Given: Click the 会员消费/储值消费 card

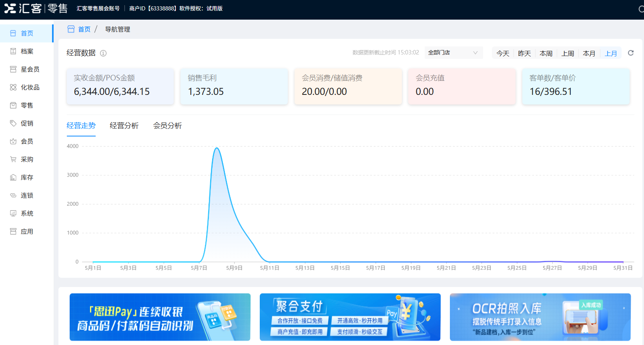Looking at the screenshot, I should pos(348,86).
